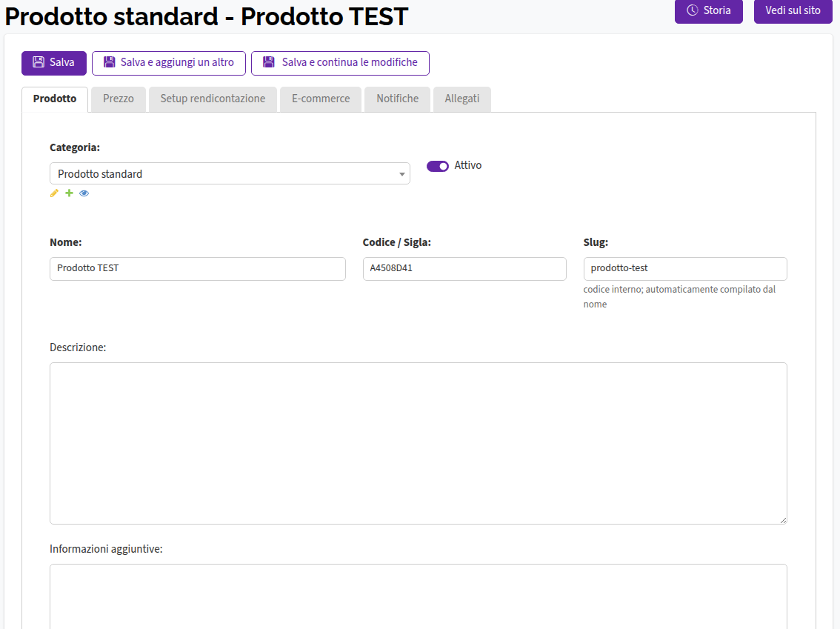Screen dimensions: 840x629
Task: Go to the Notifiche tab
Action: [x=398, y=99]
